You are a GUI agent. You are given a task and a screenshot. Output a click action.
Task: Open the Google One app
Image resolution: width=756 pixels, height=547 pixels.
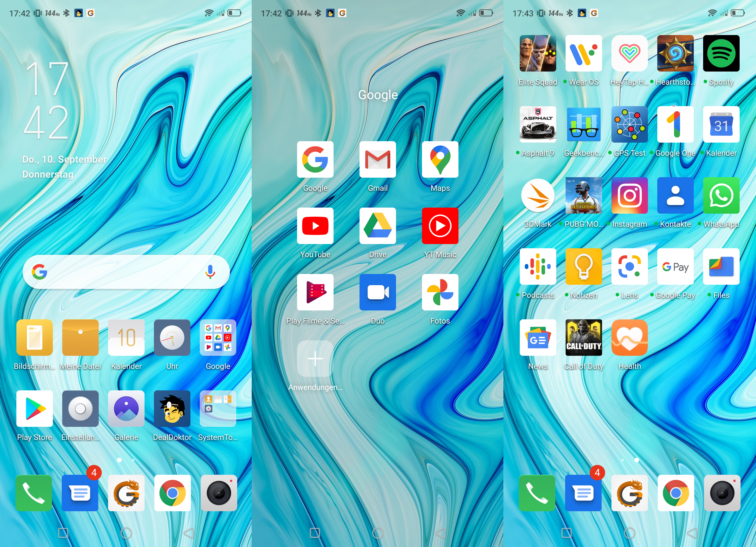(x=675, y=124)
